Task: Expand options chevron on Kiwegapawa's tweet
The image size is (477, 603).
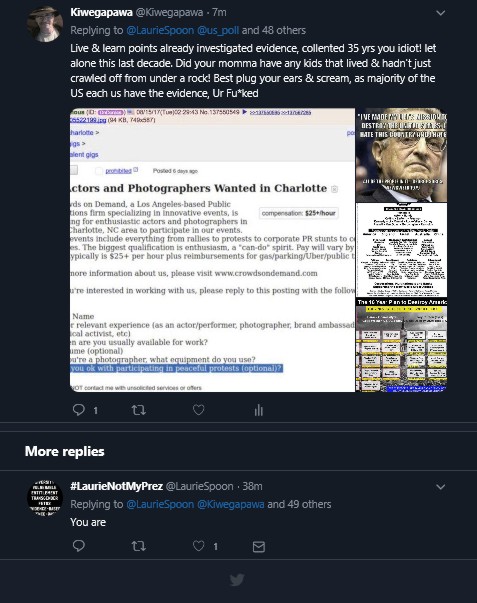Action: tap(440, 13)
